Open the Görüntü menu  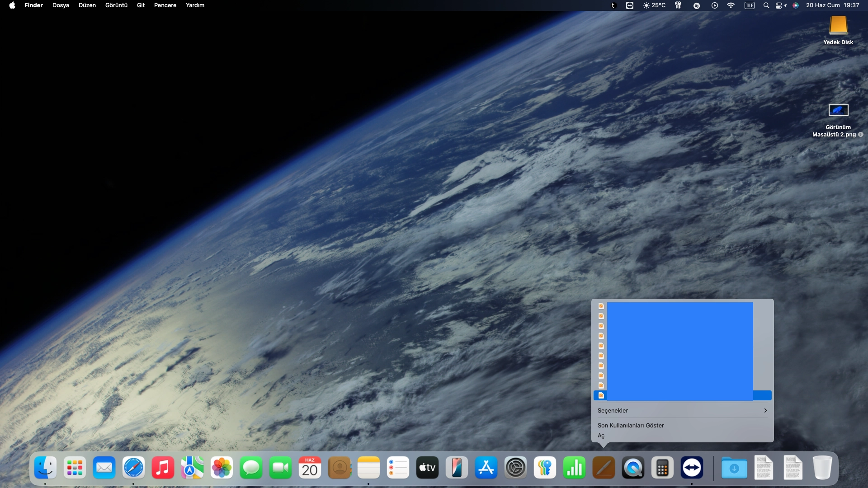point(116,5)
